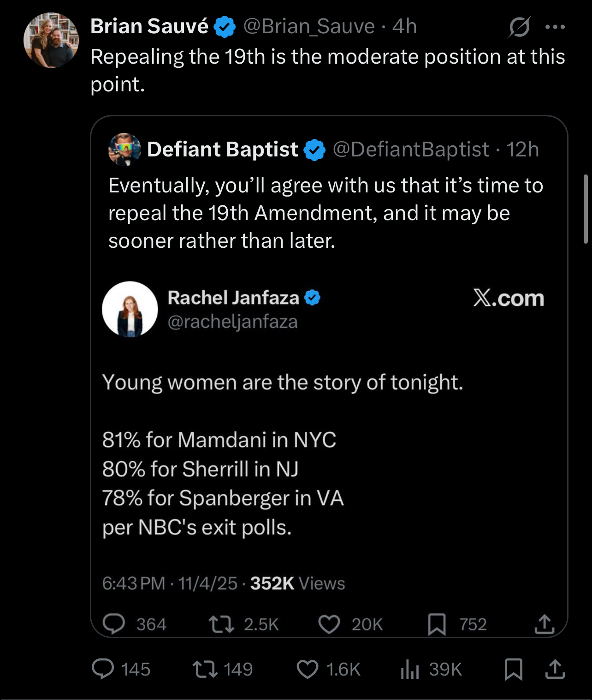Open the @DefiantBaptist handle link

(x=410, y=149)
